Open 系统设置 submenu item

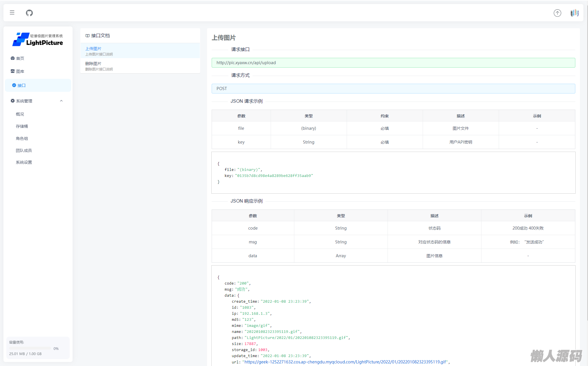24,162
